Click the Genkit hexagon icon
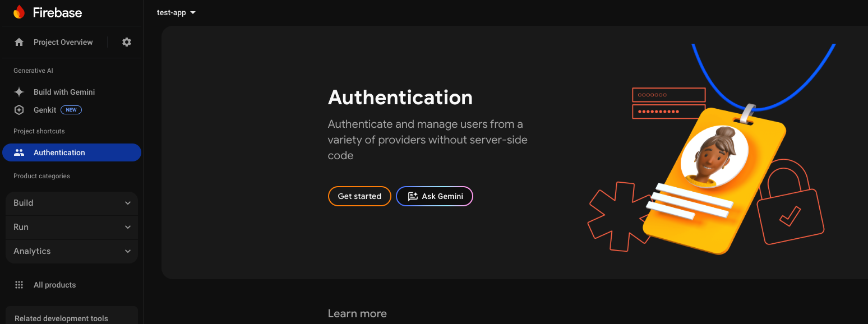868x324 pixels. pos(19,110)
